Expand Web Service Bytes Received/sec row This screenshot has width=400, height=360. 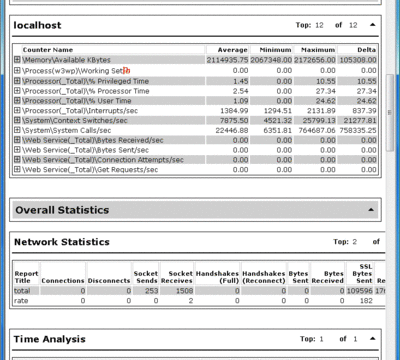coord(17,140)
